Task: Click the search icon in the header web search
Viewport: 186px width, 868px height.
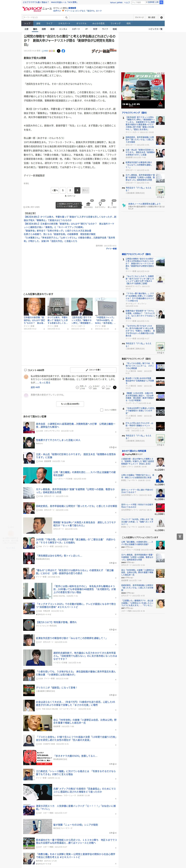Action: coord(161,2)
